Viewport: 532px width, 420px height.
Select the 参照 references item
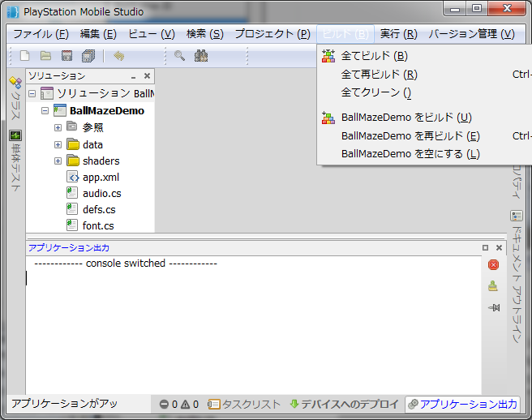coord(93,127)
